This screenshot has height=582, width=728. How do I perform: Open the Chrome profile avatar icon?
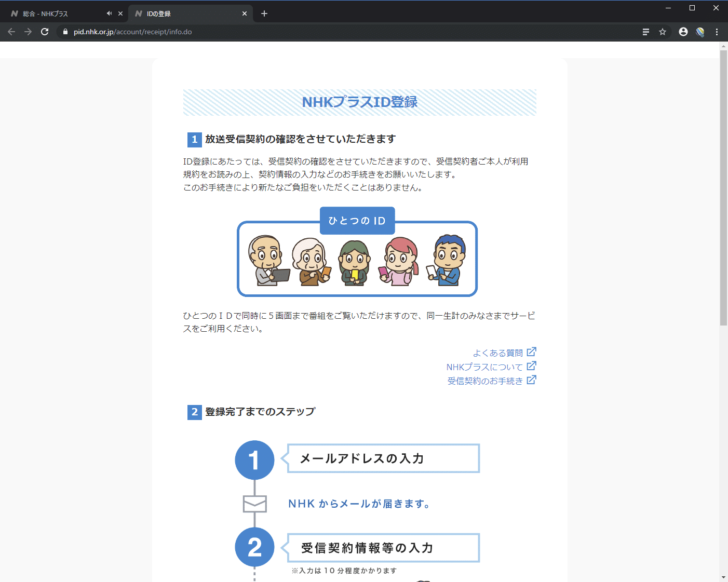tap(683, 32)
